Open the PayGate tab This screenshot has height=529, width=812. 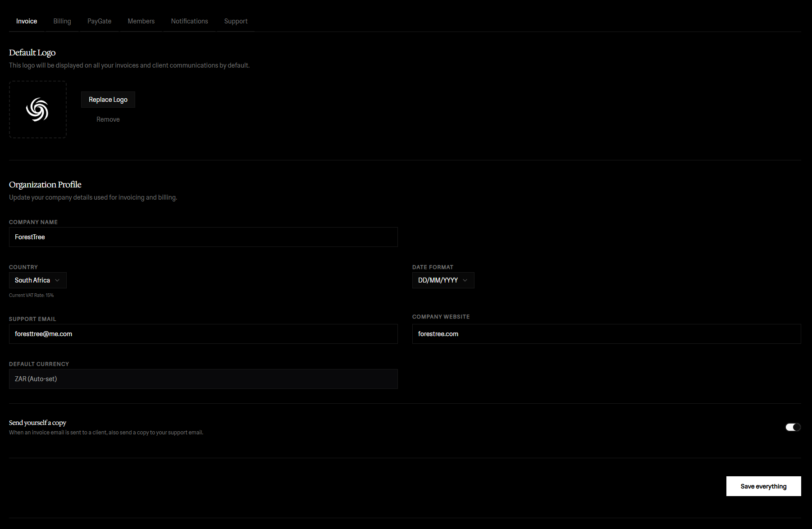[99, 21]
